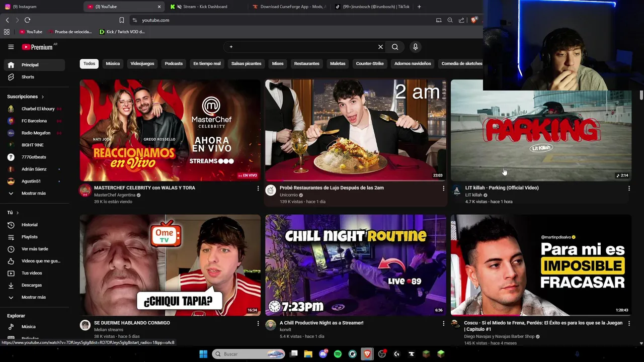Open Charbel El khoury subscription
Viewport: 644px width, 362px height.
[x=34, y=109]
